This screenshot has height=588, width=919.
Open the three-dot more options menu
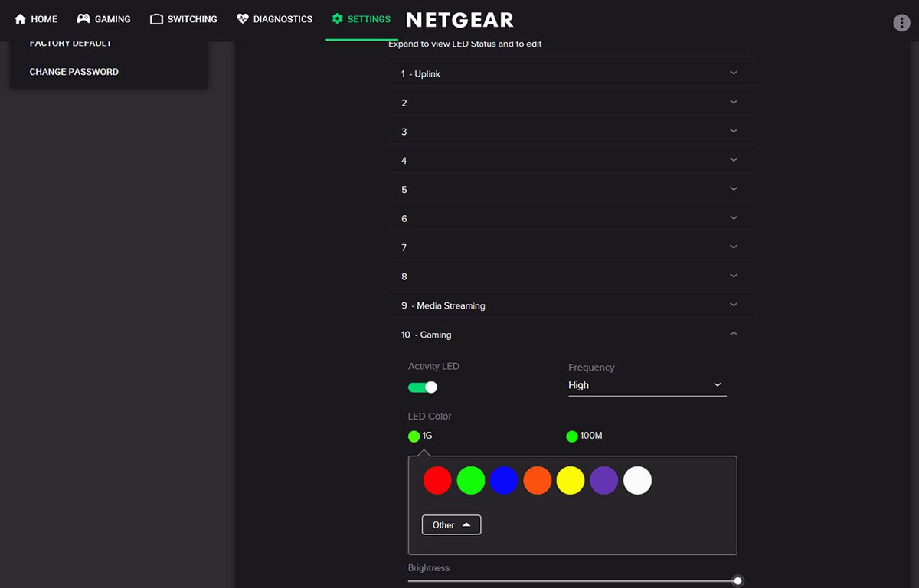pyautogui.click(x=901, y=23)
